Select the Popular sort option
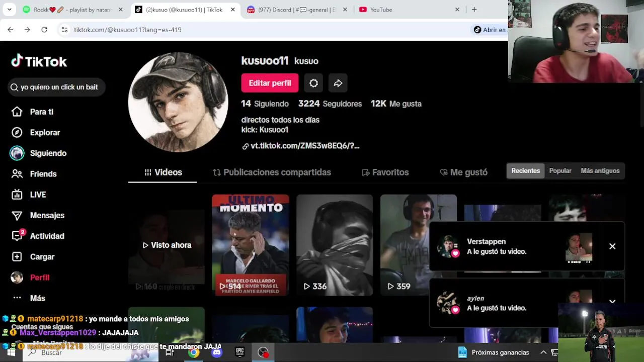 click(x=560, y=171)
